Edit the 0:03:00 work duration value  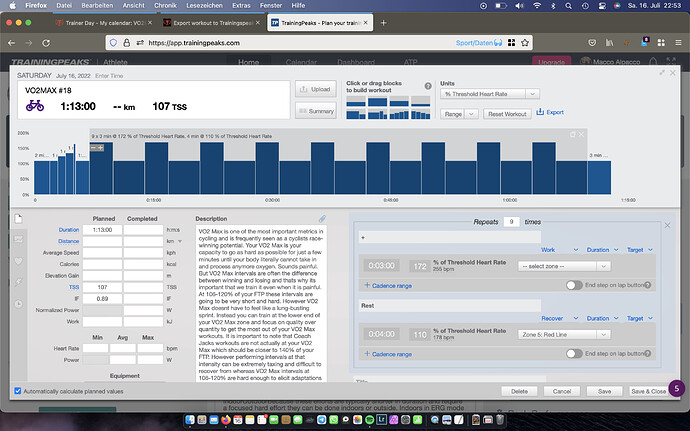pos(381,266)
